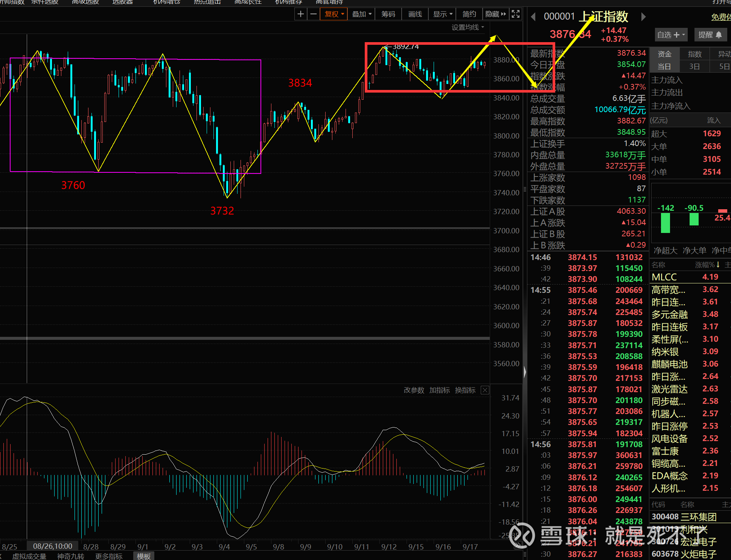Click the minus zoom-out chart button
The width and height of the screenshot is (731, 560).
pyautogui.click(x=313, y=14)
